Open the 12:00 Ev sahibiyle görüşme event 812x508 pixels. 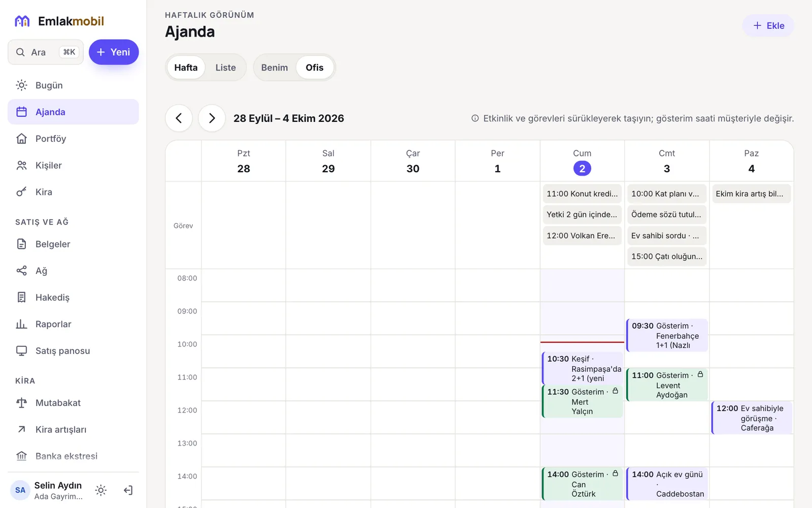click(x=752, y=418)
